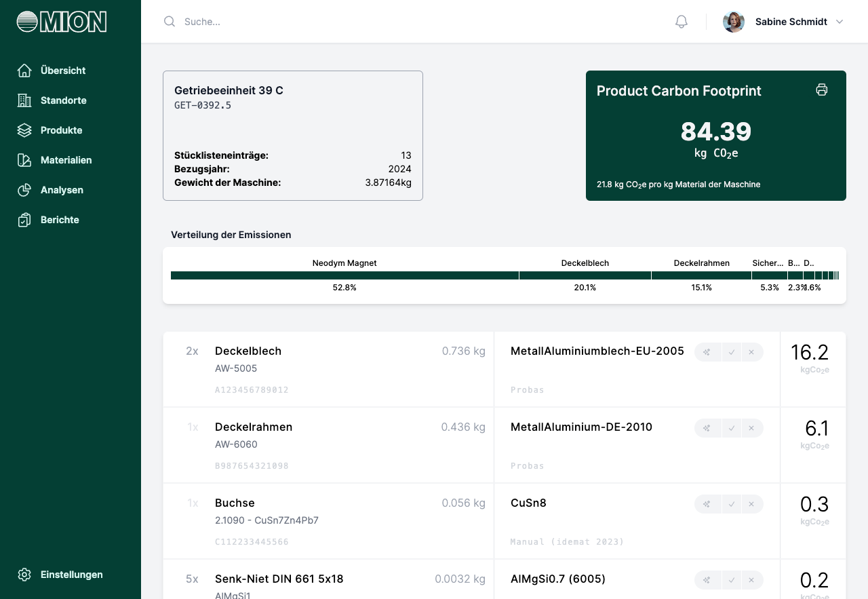The height and width of the screenshot is (599, 868).
Task: Open Analysen from the sidebar
Action: coord(62,190)
